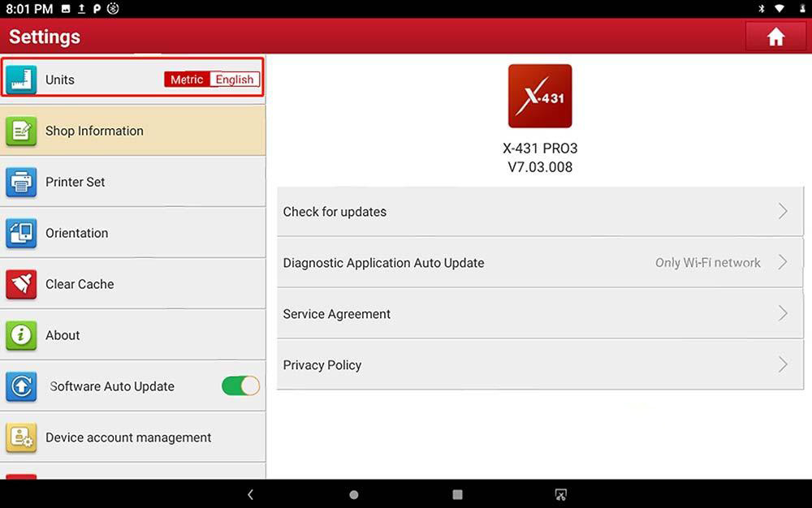Viewport: 812px width, 508px height.
Task: Toggle Software Auto Update switch off
Action: click(x=241, y=386)
